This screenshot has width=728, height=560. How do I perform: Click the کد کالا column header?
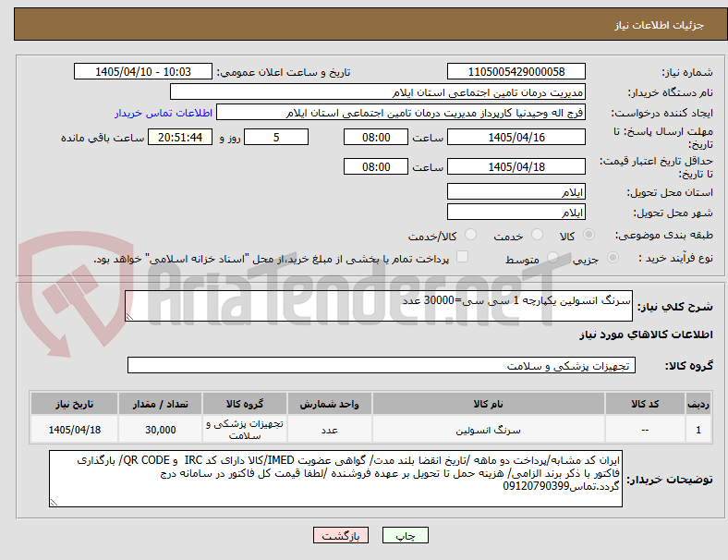point(645,404)
